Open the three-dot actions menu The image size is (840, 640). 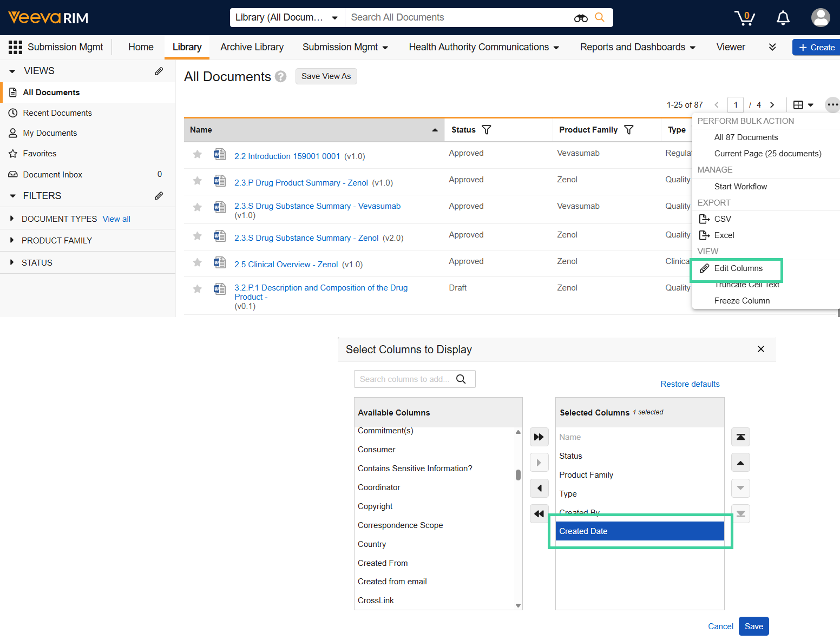832,104
